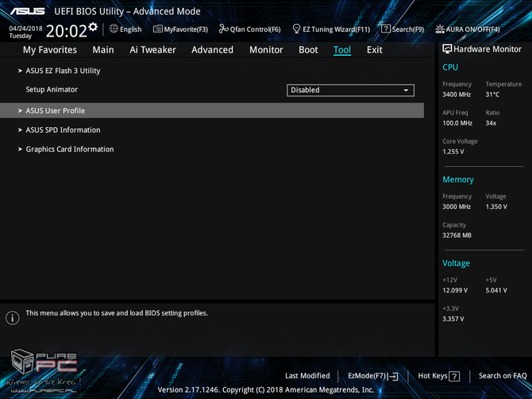Viewport: 532px width, 399px height.
Task: Click the American Megatrends version text
Action: click(x=266, y=389)
